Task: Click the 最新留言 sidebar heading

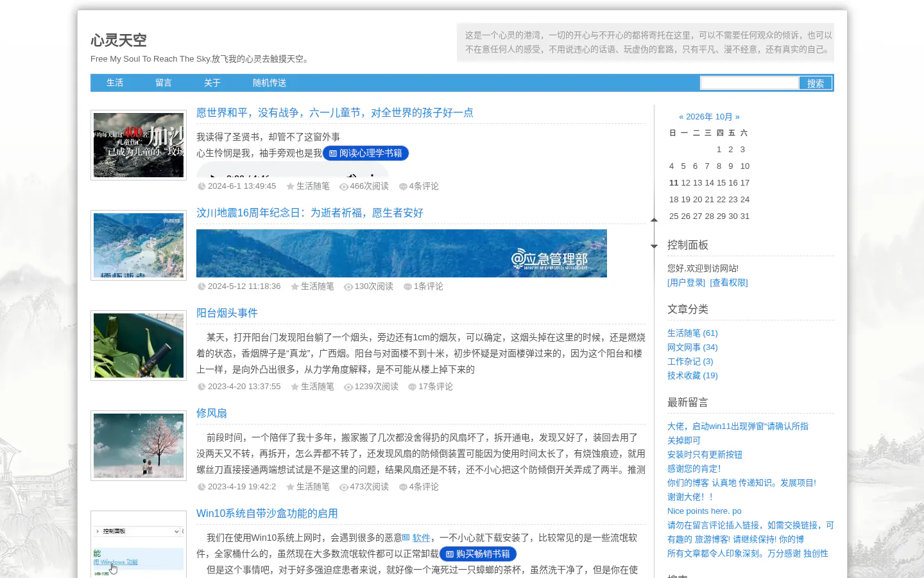Action: (688, 403)
